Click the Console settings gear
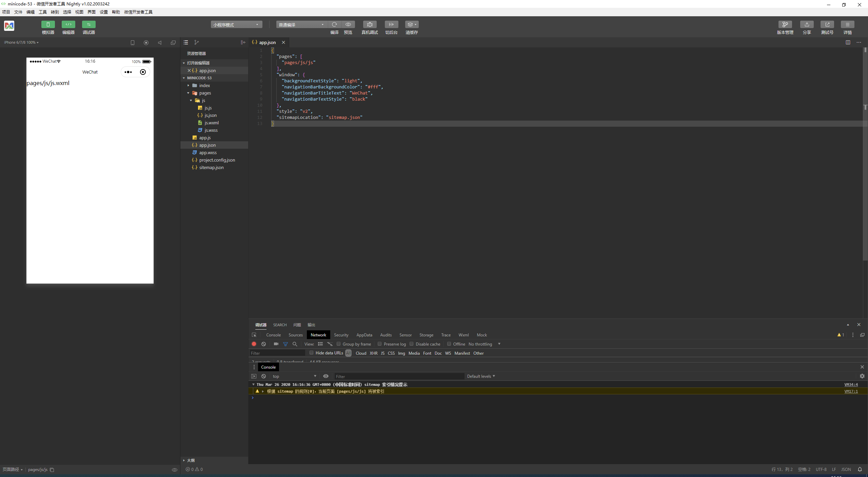 coord(862,376)
